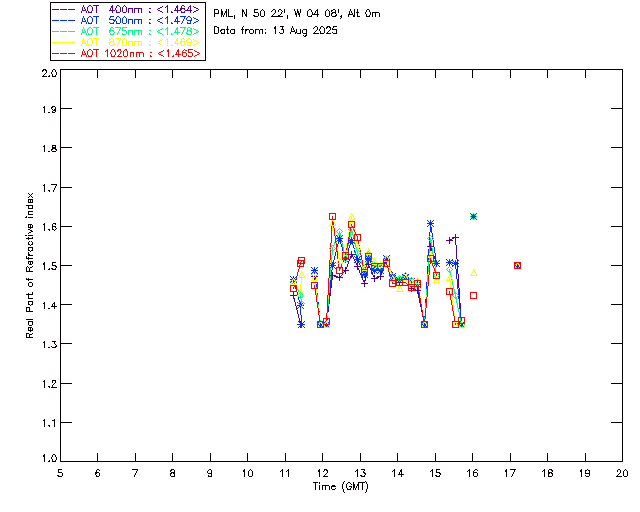The width and height of the screenshot is (640, 512).
Task: Select the red dashed line legend sample
Action: click(64, 53)
